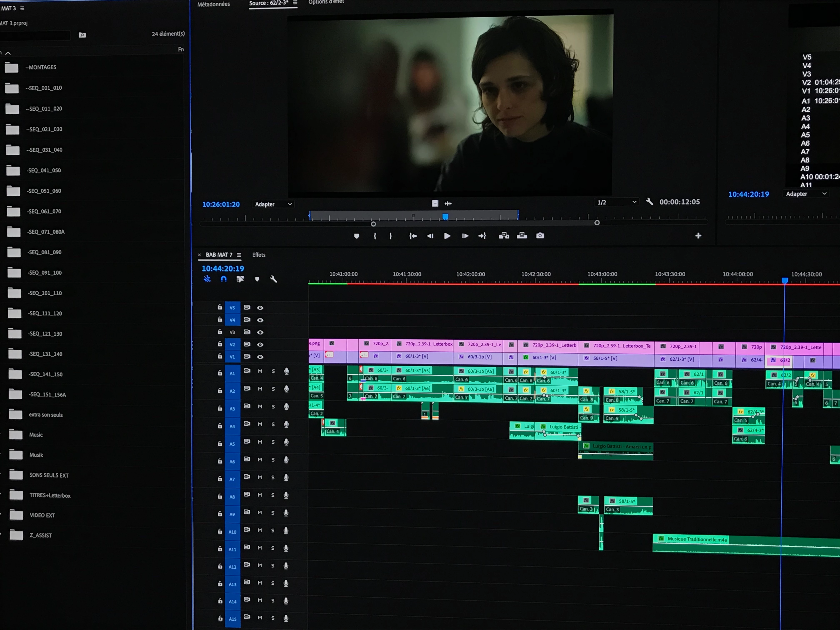Open timeline display settings wrench
Viewport: 840px width, 630px height.
pyautogui.click(x=273, y=279)
